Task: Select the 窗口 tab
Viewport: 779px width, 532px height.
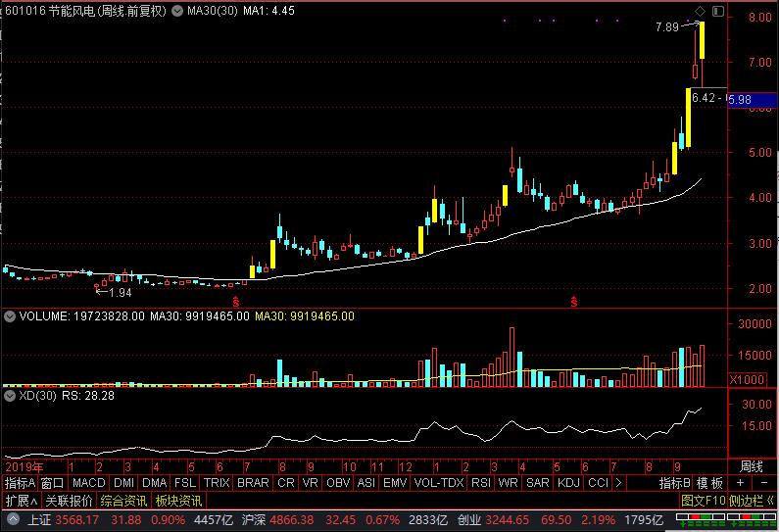Action: coord(52,483)
